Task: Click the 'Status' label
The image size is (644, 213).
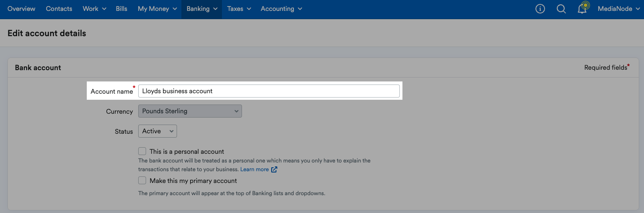Action: coord(124,132)
